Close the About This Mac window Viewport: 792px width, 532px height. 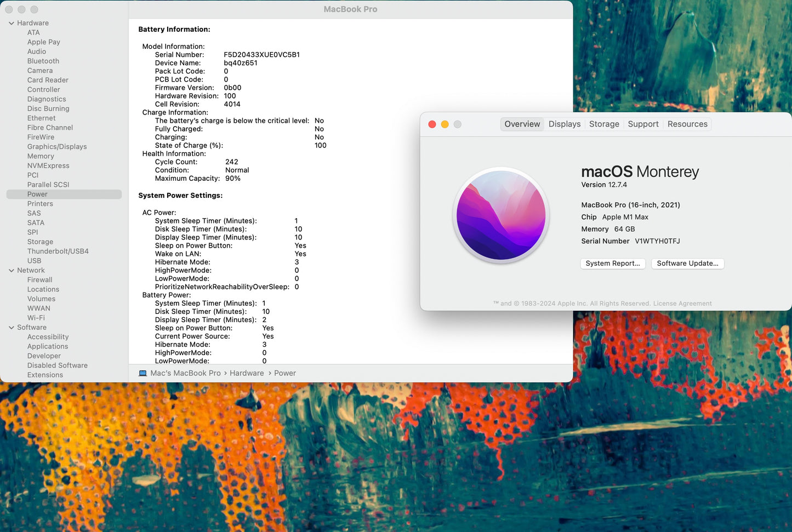click(432, 124)
